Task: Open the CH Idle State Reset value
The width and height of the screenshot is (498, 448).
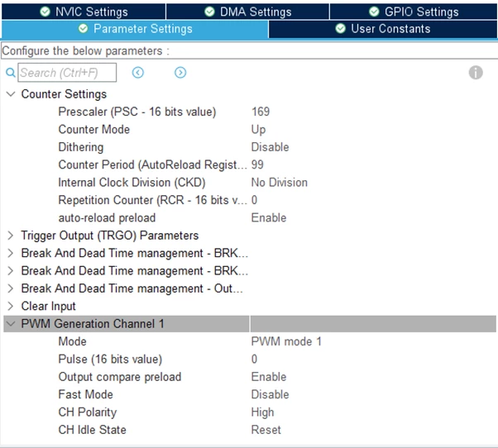Action: click(266, 430)
